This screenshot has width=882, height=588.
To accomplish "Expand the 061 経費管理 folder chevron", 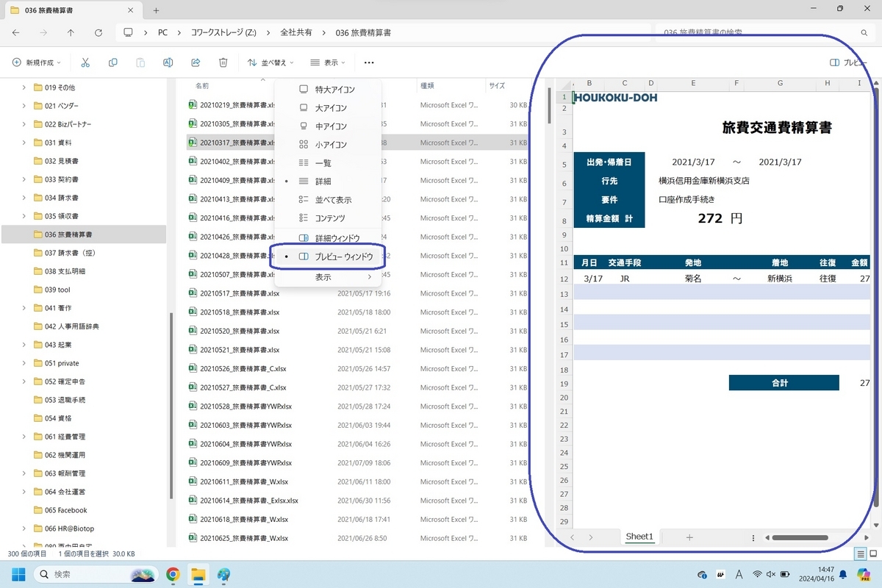I will pos(24,436).
